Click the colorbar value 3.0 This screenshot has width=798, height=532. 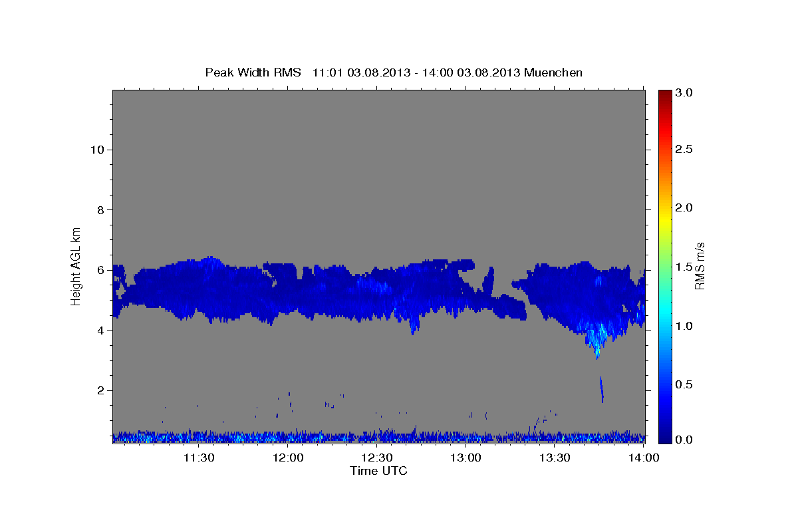point(686,92)
